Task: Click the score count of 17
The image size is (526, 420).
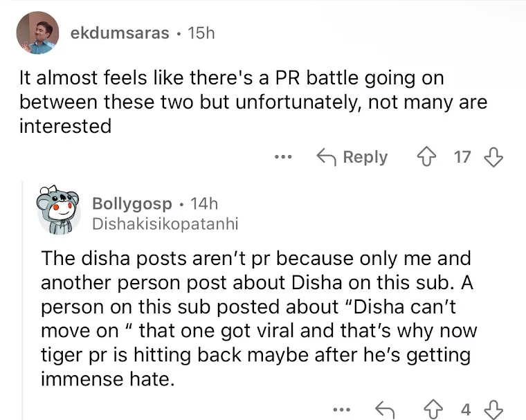Action: tap(462, 157)
